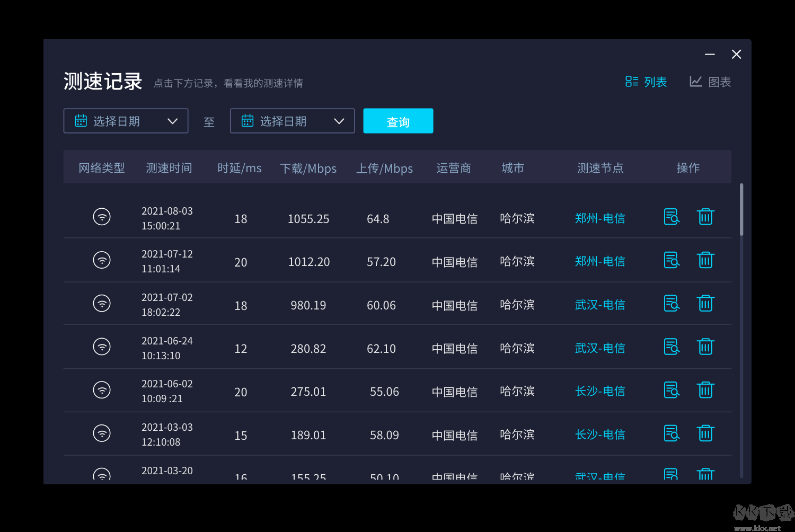Delete the 2021-06-02 record via trash icon
The width and height of the screenshot is (795, 532).
tap(705, 389)
